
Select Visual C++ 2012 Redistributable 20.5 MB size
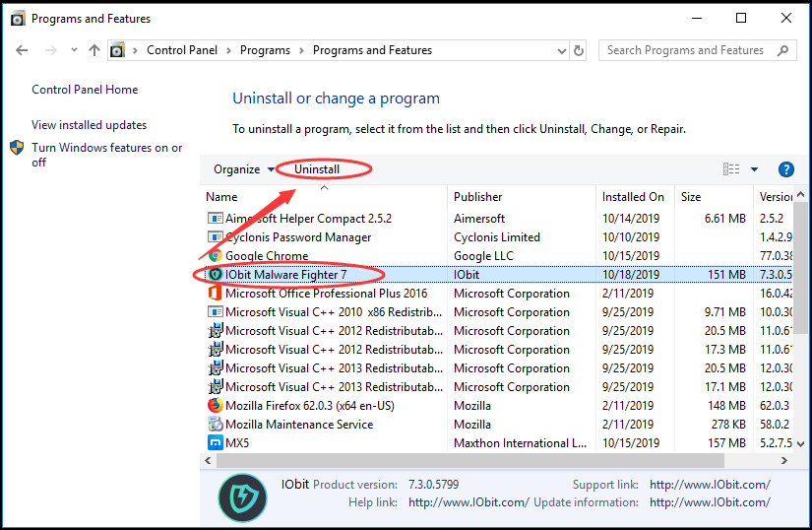point(725,331)
